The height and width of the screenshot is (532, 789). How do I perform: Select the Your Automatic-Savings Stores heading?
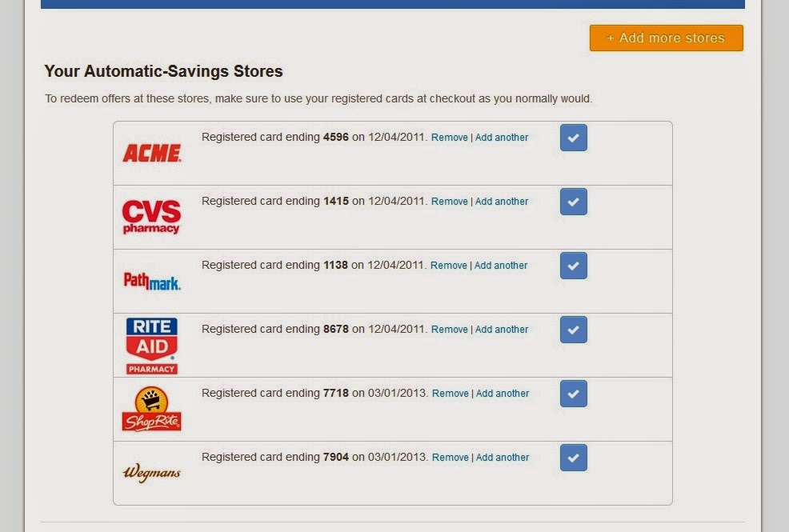(163, 71)
